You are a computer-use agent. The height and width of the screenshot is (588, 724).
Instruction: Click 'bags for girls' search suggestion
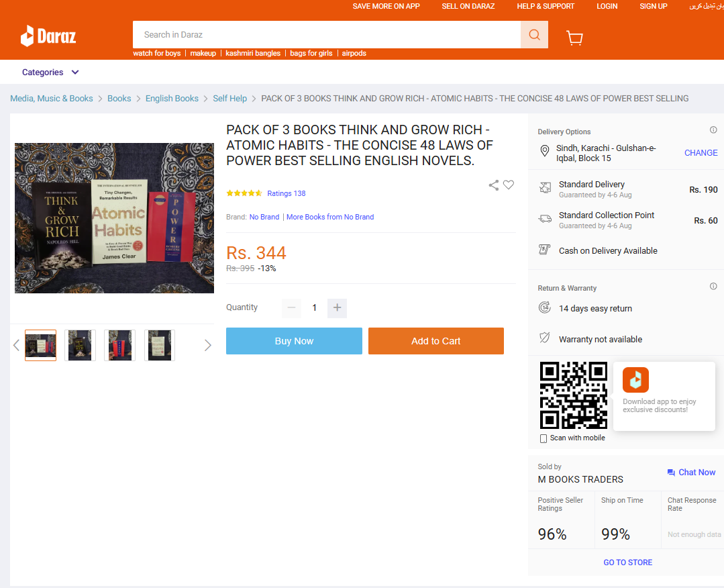click(x=311, y=53)
